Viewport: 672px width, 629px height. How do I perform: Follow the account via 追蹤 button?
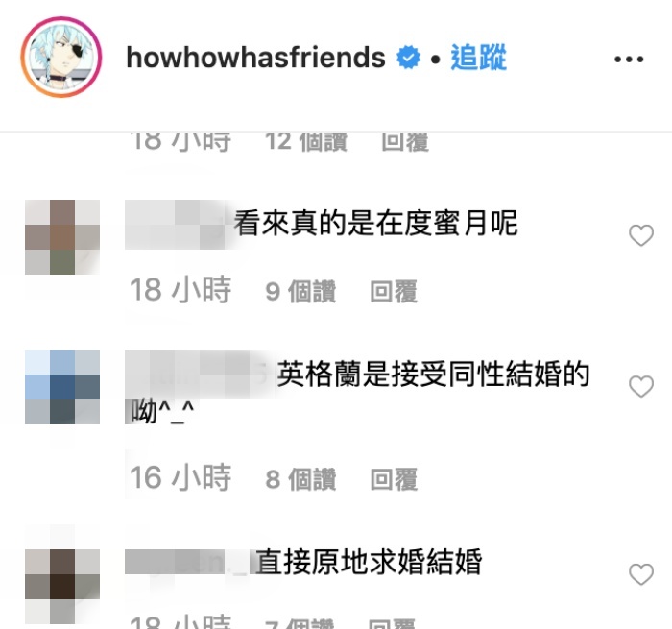(478, 57)
